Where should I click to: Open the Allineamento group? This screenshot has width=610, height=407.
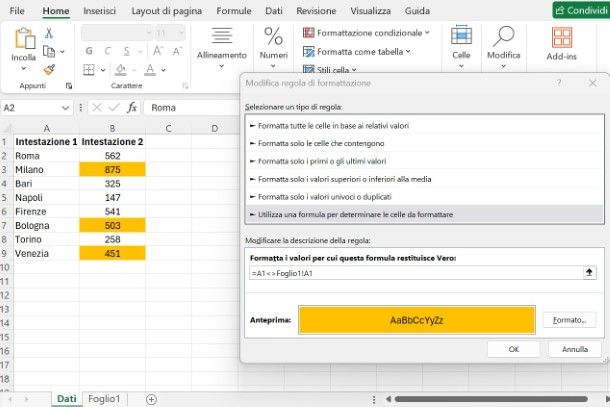coord(221,47)
